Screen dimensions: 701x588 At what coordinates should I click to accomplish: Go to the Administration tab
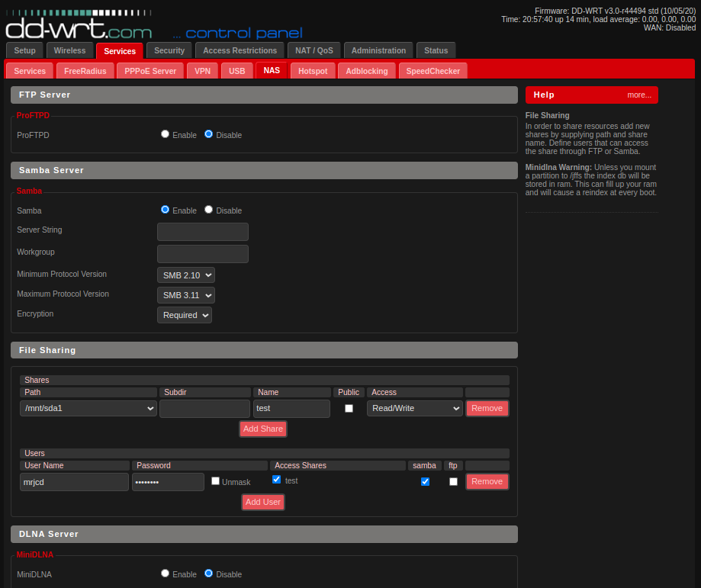pos(378,50)
